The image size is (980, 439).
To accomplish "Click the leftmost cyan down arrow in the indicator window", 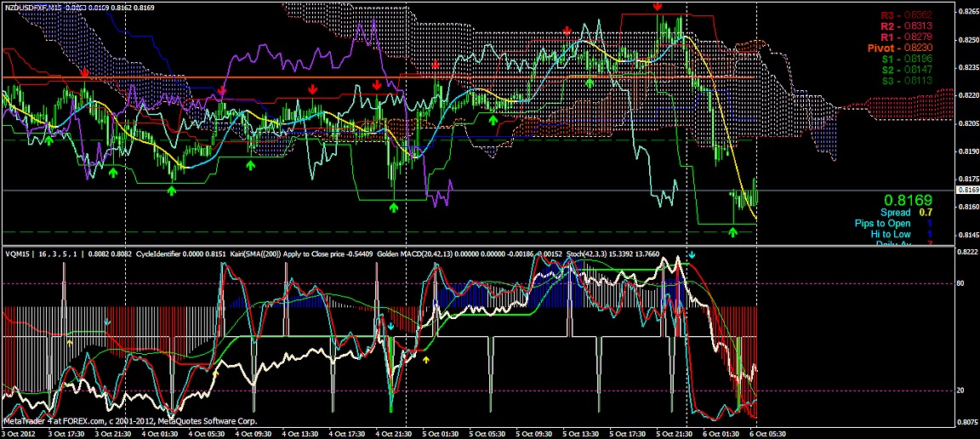I will pyautogui.click(x=107, y=322).
